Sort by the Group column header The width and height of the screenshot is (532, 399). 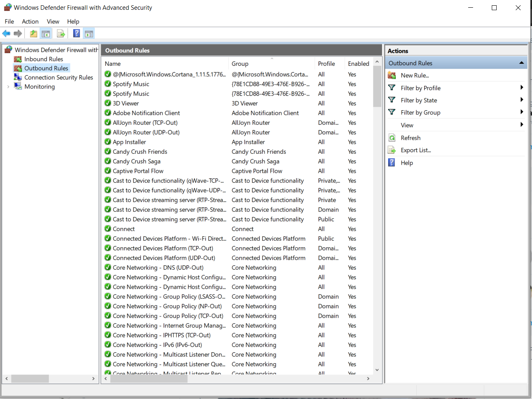click(x=271, y=63)
